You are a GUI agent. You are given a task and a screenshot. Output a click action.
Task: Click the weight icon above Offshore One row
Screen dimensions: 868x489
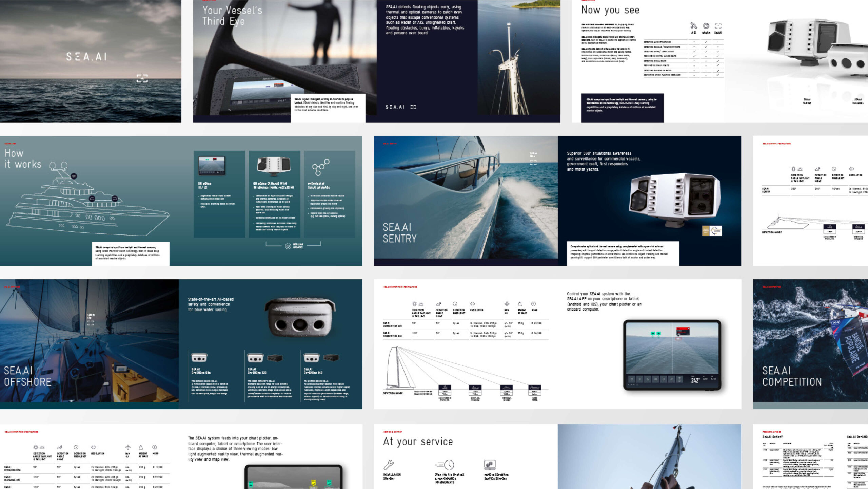click(141, 447)
